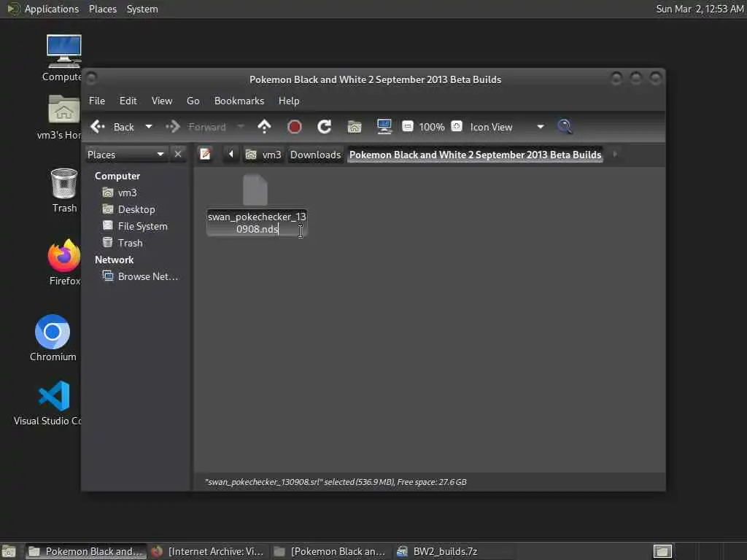The height and width of the screenshot is (560, 747).
Task: Open the Icon View mode dropdown
Action: click(507, 127)
